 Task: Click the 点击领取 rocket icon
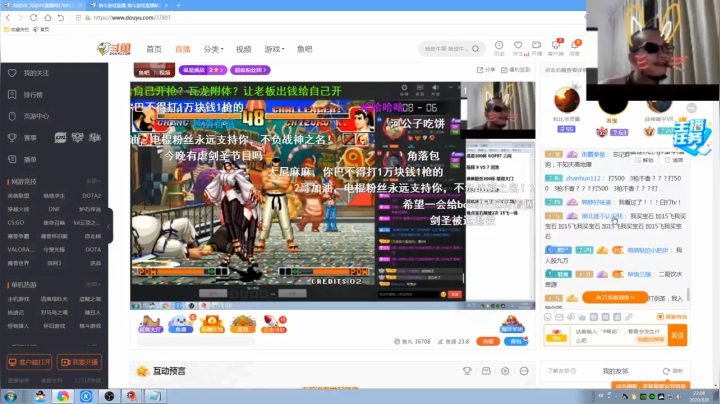point(274,324)
